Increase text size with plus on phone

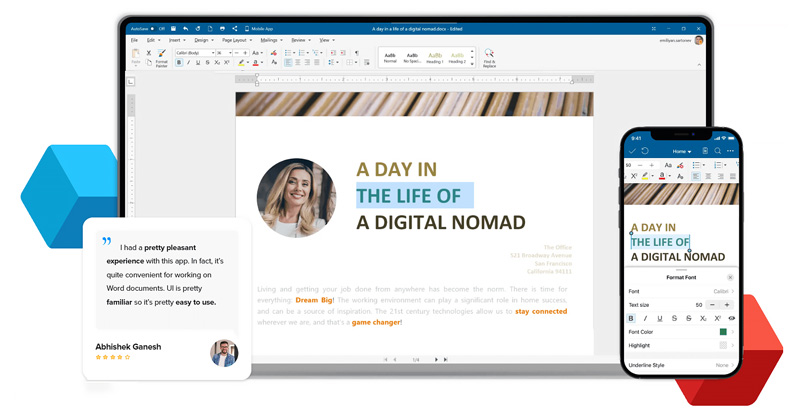[727, 305]
